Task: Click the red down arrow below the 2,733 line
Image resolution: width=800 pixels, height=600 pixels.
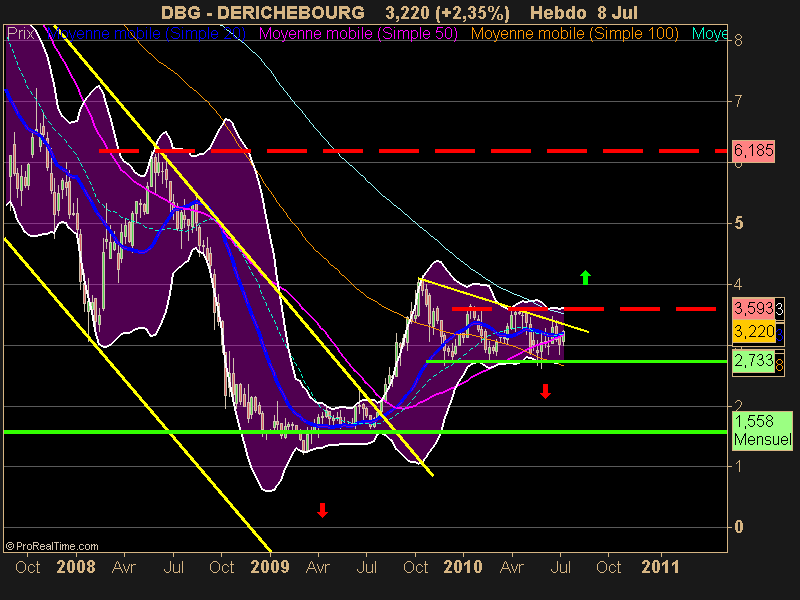Action: point(545,391)
